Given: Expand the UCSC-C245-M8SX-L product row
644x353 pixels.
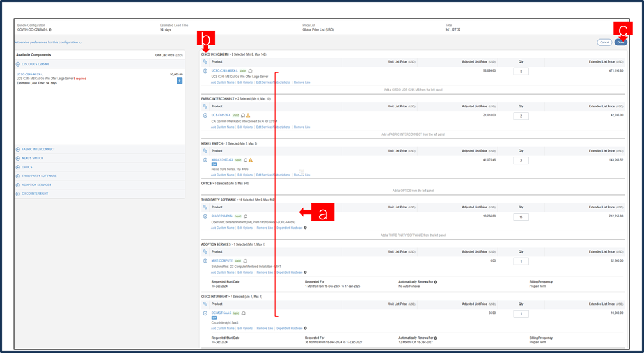Looking at the screenshot, I should tap(205, 71).
